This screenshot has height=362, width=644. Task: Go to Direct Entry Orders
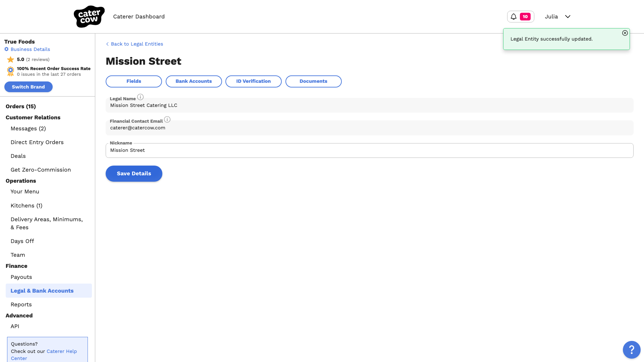coord(37,142)
